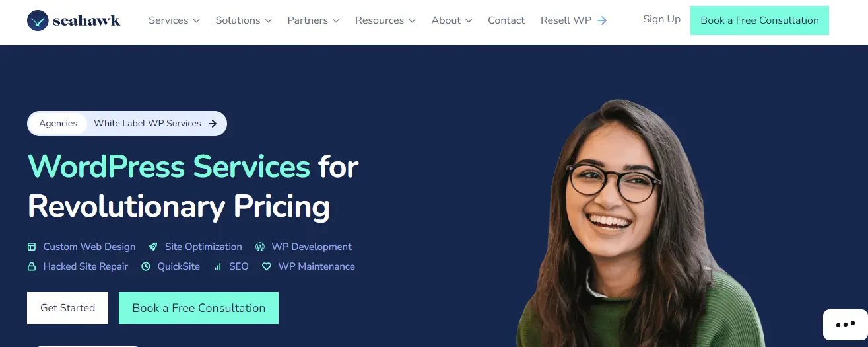Open the chat widget with three dots
Image resolution: width=868 pixels, height=347 pixels.
click(845, 325)
